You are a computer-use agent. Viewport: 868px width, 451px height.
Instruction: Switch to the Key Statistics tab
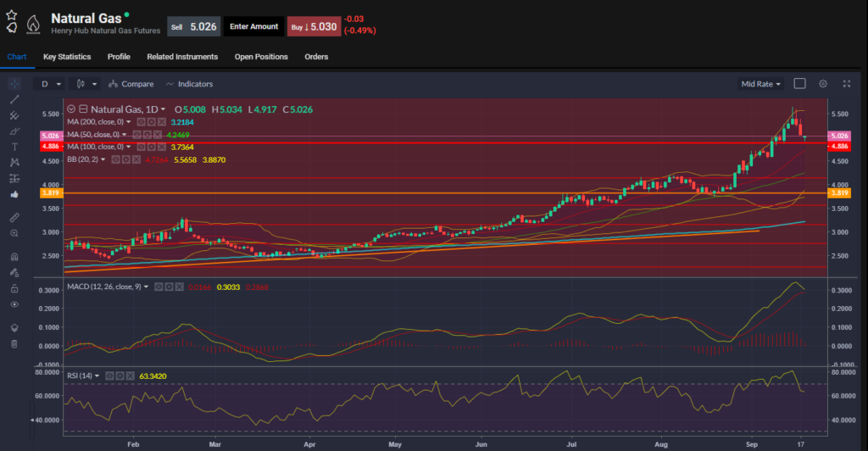(x=67, y=57)
